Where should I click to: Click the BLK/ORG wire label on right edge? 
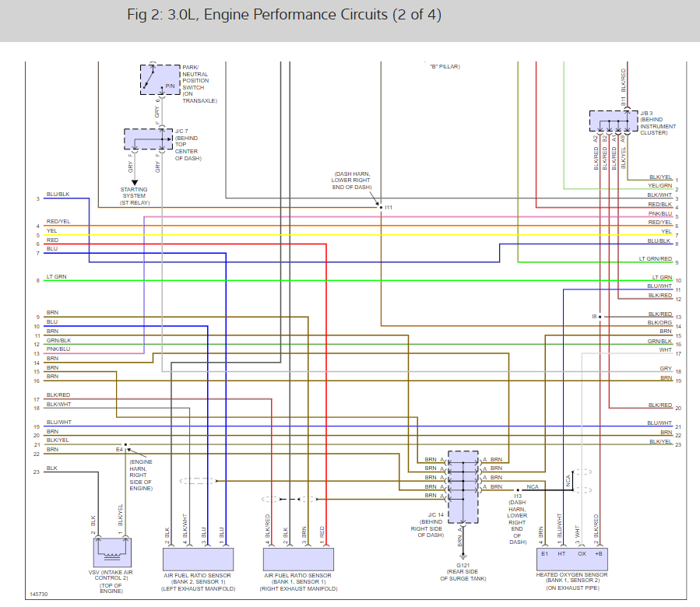click(x=660, y=323)
